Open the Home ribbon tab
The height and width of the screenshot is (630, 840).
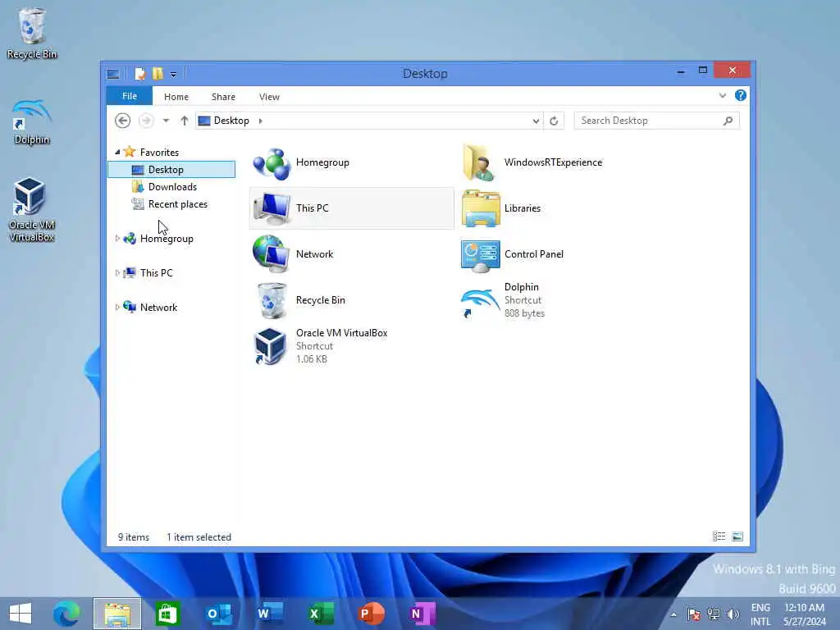coord(176,97)
